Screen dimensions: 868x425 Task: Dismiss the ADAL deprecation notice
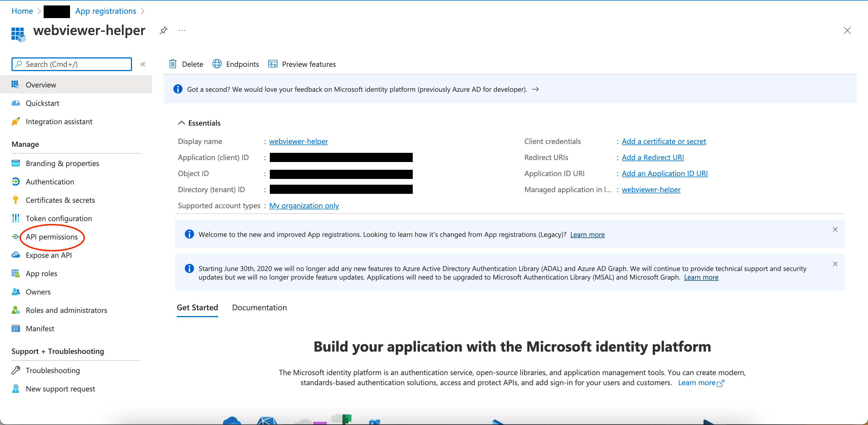point(835,264)
